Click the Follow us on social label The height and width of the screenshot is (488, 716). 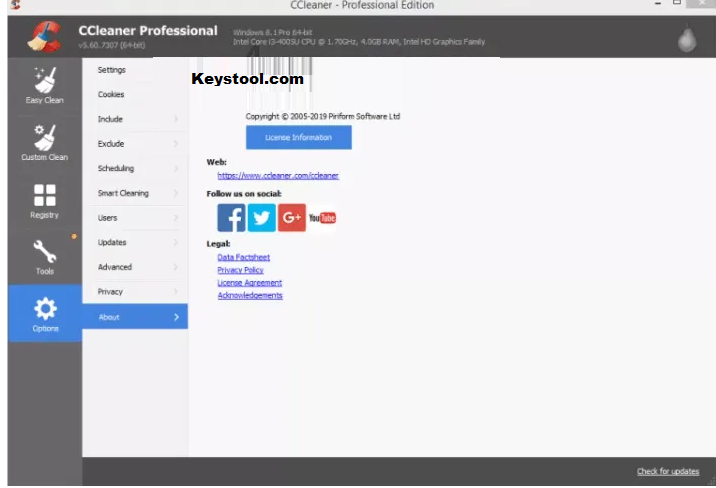[244, 194]
